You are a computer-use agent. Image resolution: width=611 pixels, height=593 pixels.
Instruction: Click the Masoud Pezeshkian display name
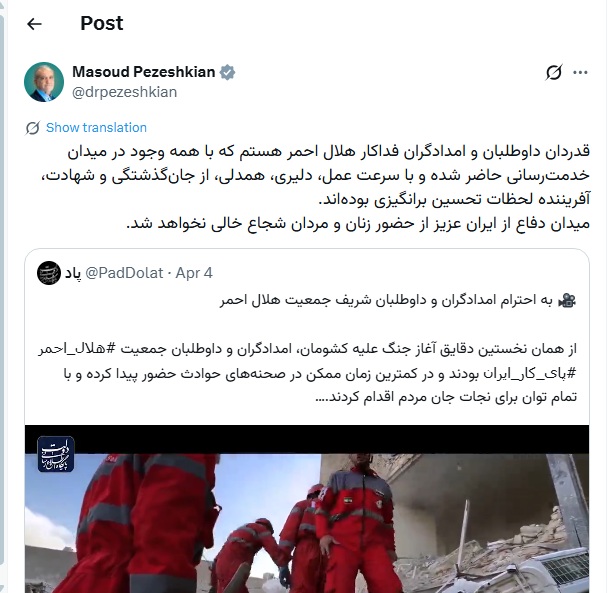click(x=143, y=72)
